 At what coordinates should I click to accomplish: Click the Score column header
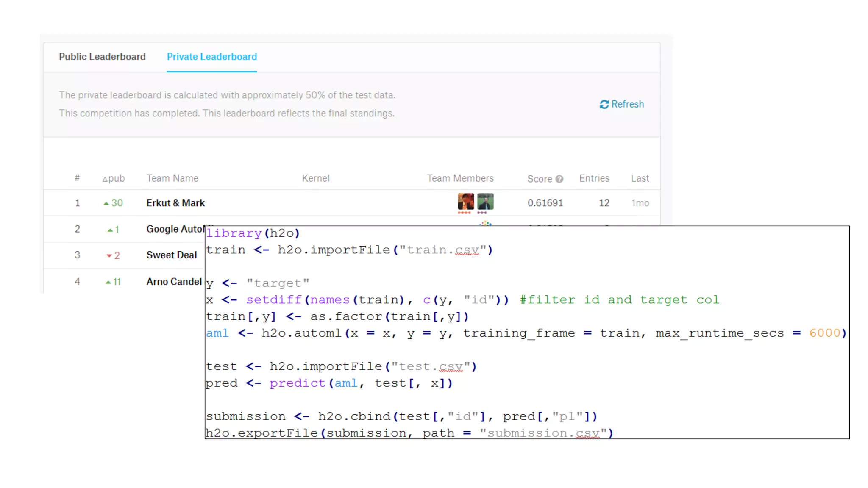540,179
